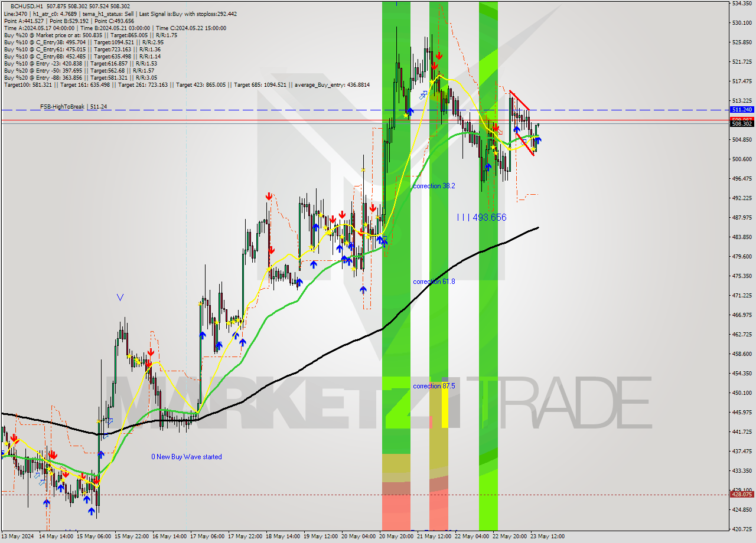Click the '23 May 12:00' time axis label
Image resolution: width=756 pixels, height=543 pixels.
pos(548,537)
